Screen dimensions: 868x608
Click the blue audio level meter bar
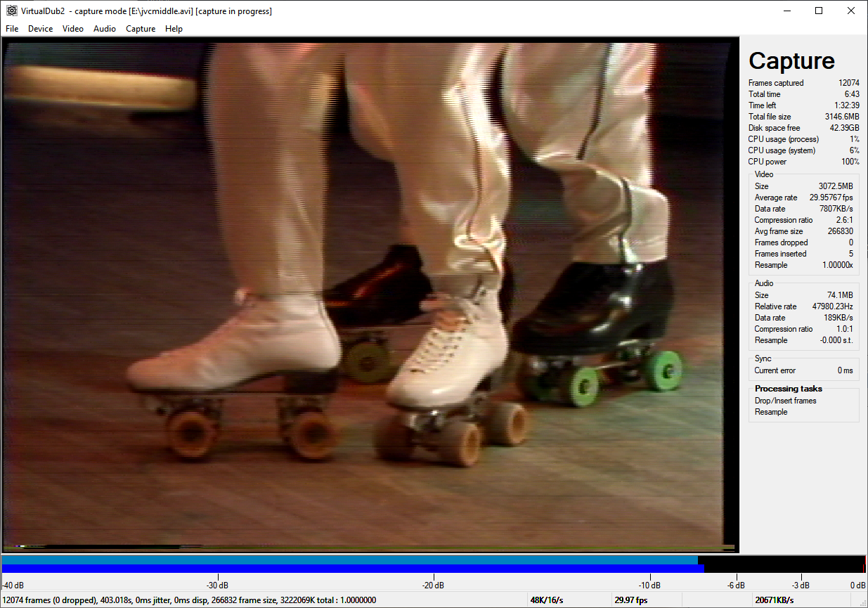(x=351, y=564)
